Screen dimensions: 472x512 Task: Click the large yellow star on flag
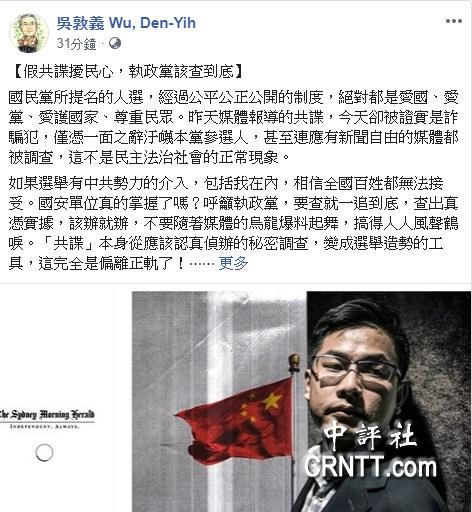272,400
